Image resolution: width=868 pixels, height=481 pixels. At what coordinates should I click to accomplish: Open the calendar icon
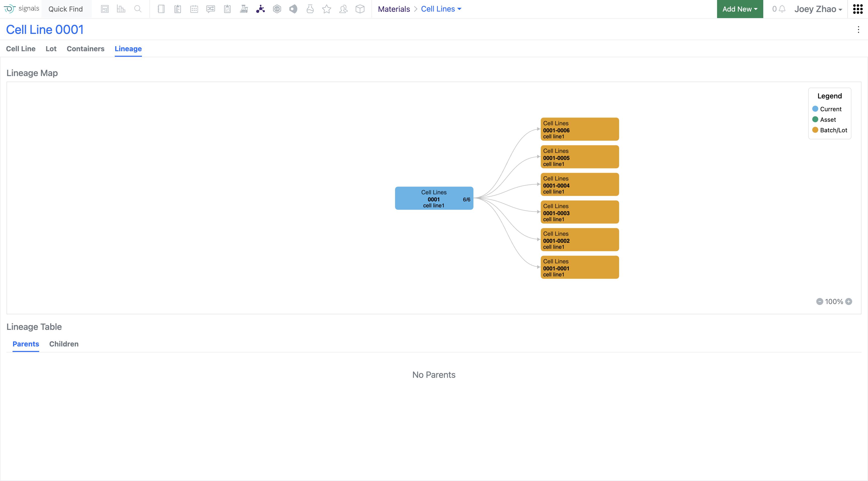click(x=194, y=9)
